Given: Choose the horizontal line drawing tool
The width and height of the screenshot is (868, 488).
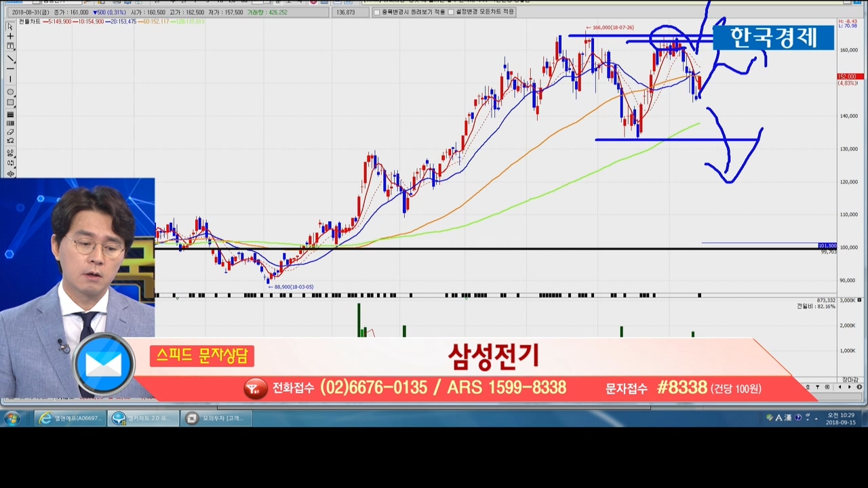Looking at the screenshot, I should pos(10,69).
